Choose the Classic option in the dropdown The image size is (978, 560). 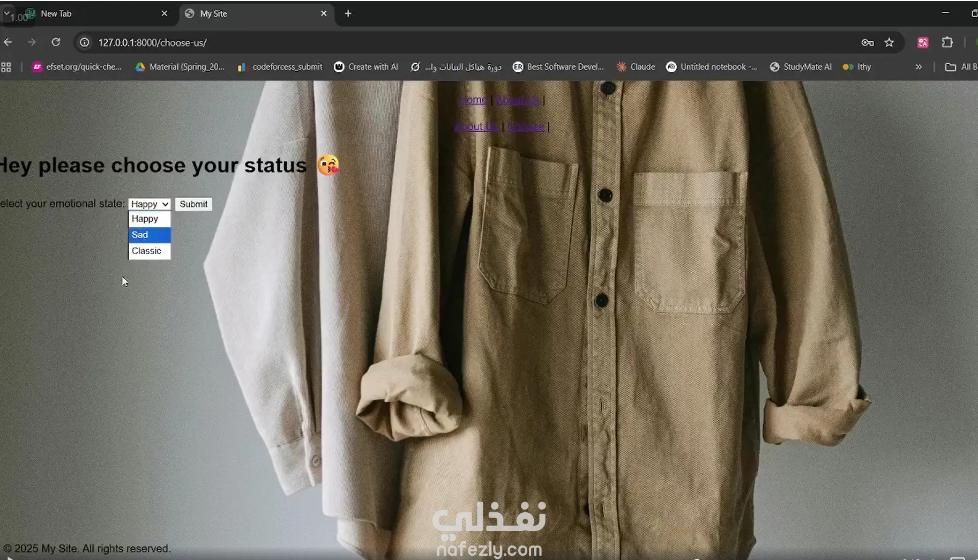(149, 251)
